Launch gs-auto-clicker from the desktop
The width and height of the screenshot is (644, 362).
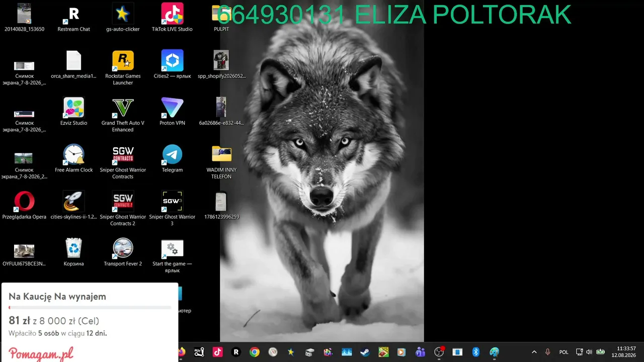tap(123, 18)
